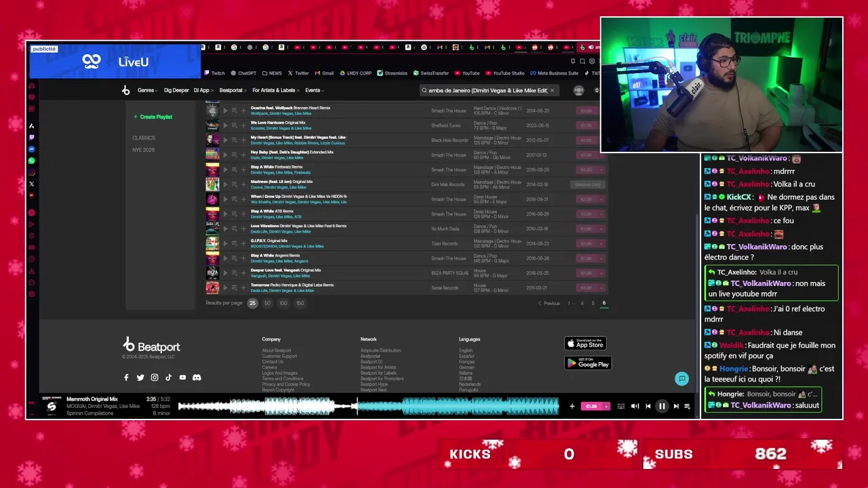Download from the App Store badge
The width and height of the screenshot is (868, 488).
pyautogui.click(x=585, y=344)
